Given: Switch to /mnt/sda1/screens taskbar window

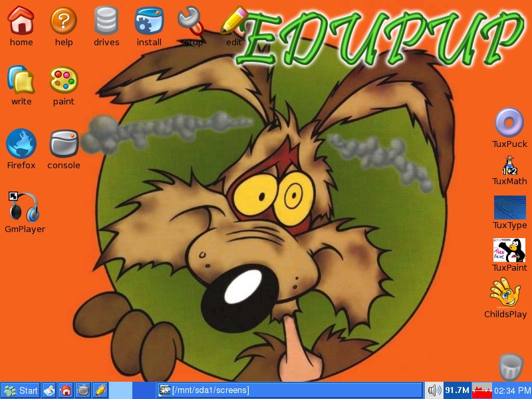Looking at the screenshot, I should tap(289, 390).
